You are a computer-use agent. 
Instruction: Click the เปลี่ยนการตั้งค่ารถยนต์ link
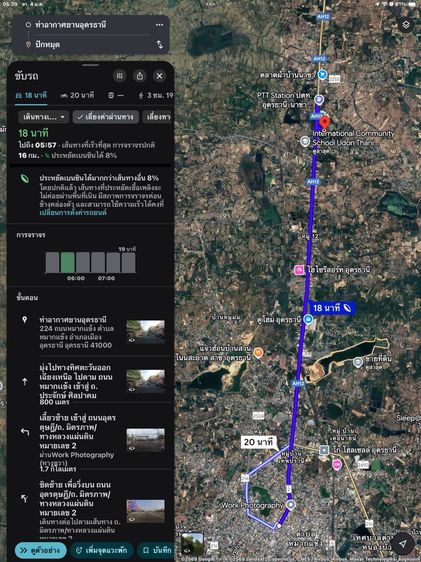pyautogui.click(x=73, y=213)
